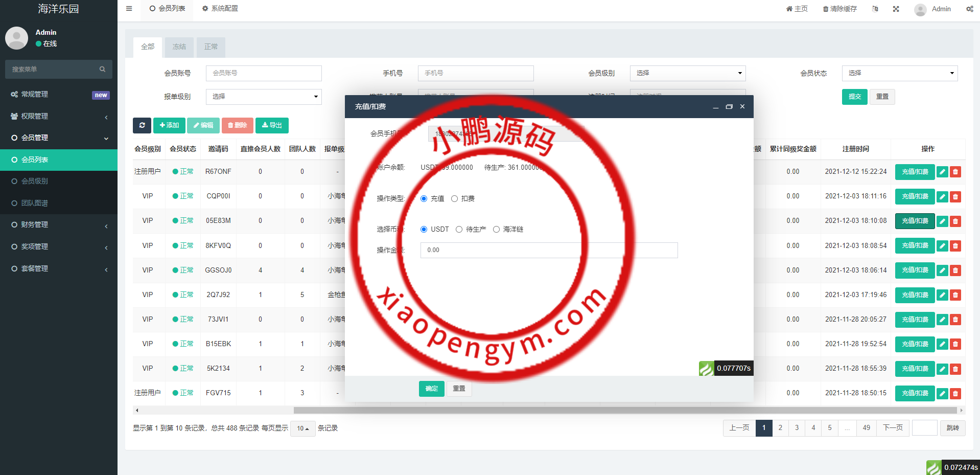This screenshot has height=475, width=980.
Task: Open the 系统配置 top menu
Action: click(220, 9)
